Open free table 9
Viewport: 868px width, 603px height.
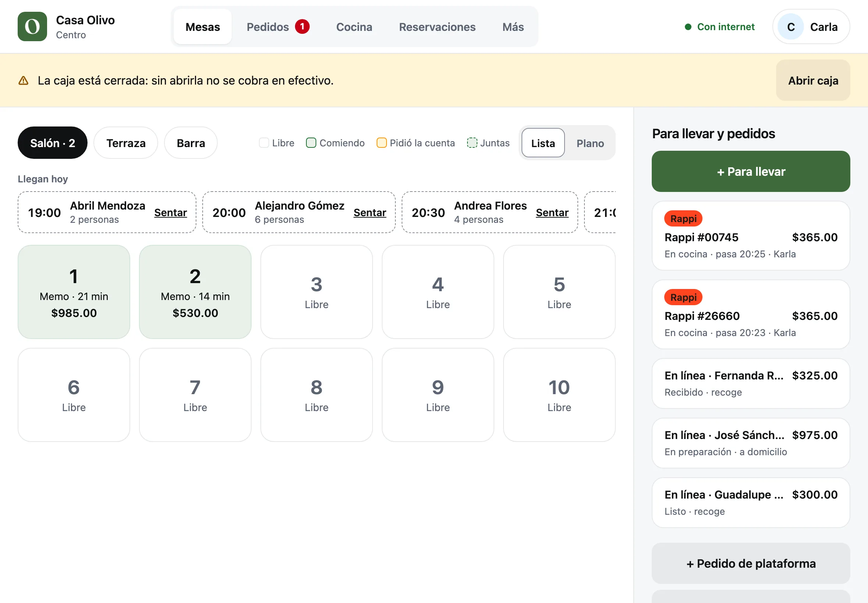(438, 395)
